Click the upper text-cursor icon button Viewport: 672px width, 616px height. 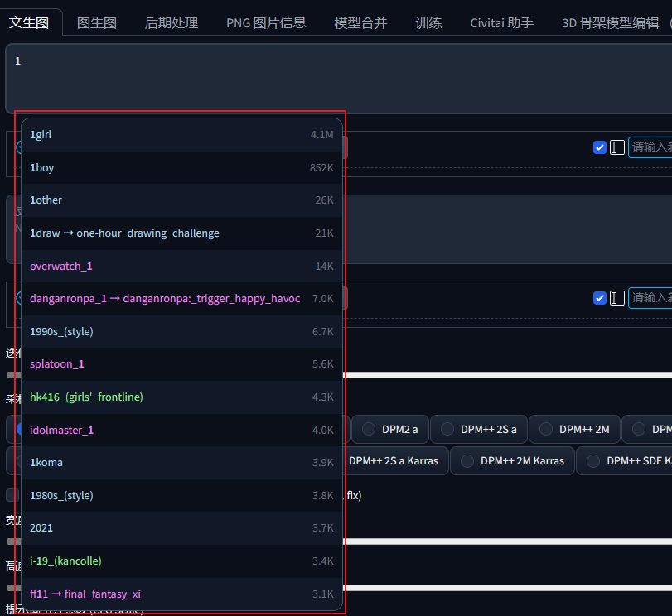click(x=616, y=147)
